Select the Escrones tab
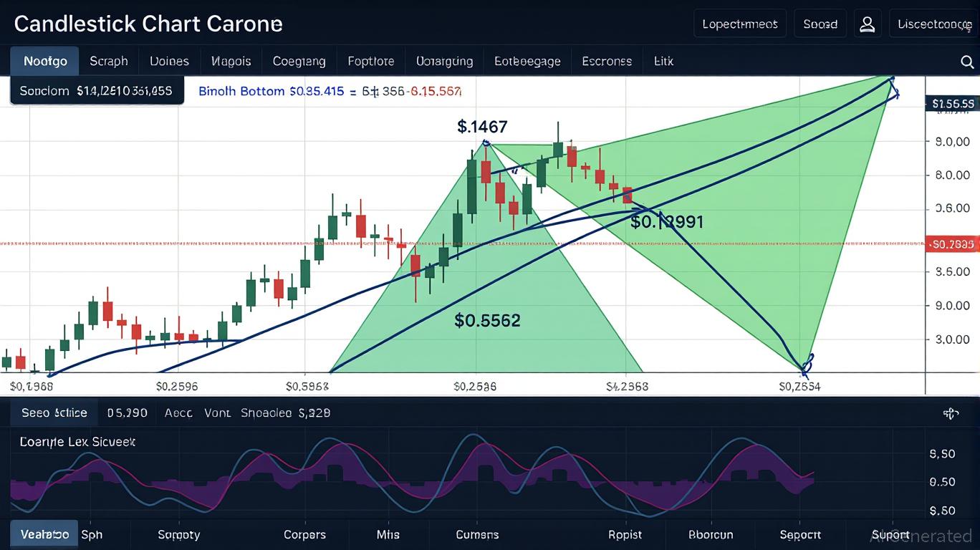 607,62
